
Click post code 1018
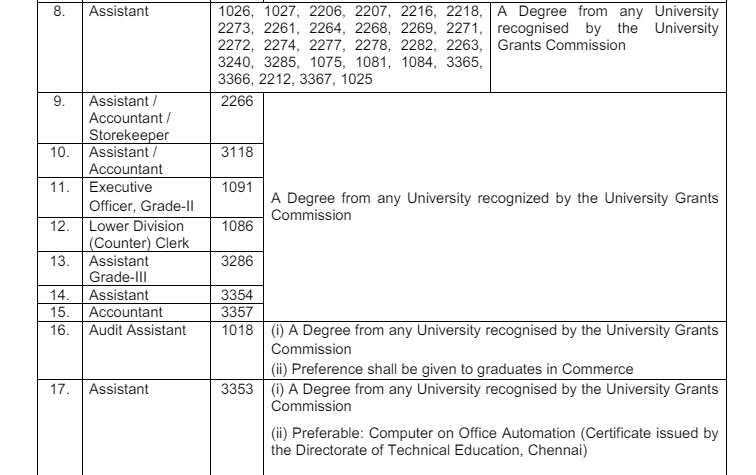(x=238, y=329)
